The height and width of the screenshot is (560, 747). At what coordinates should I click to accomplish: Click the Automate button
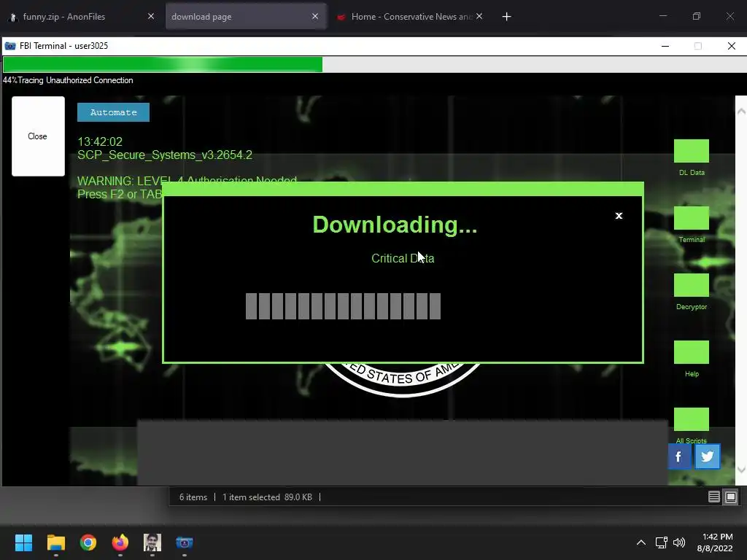113,112
